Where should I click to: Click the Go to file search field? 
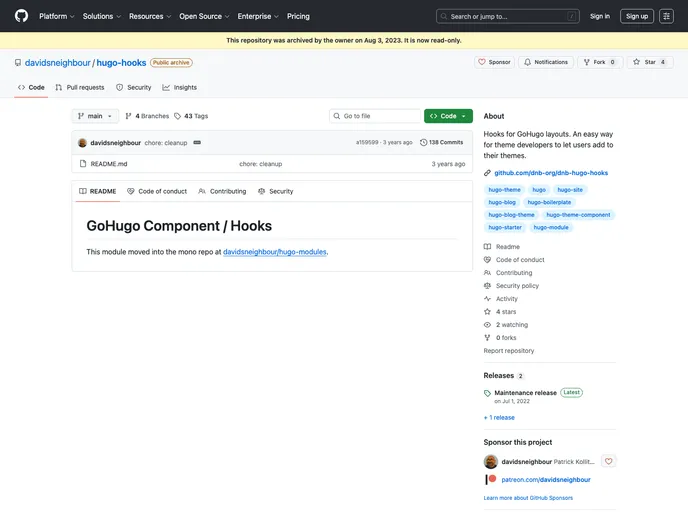point(375,116)
